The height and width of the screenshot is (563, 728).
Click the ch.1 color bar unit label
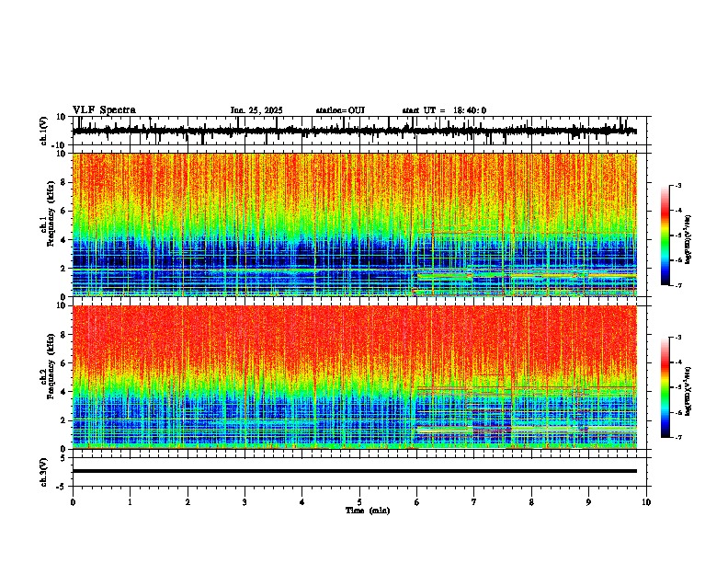[688, 240]
